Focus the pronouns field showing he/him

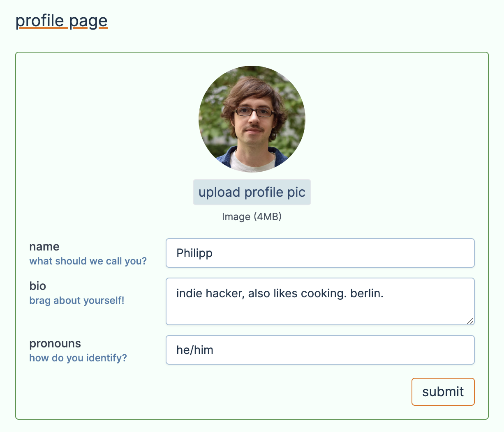[x=320, y=350]
